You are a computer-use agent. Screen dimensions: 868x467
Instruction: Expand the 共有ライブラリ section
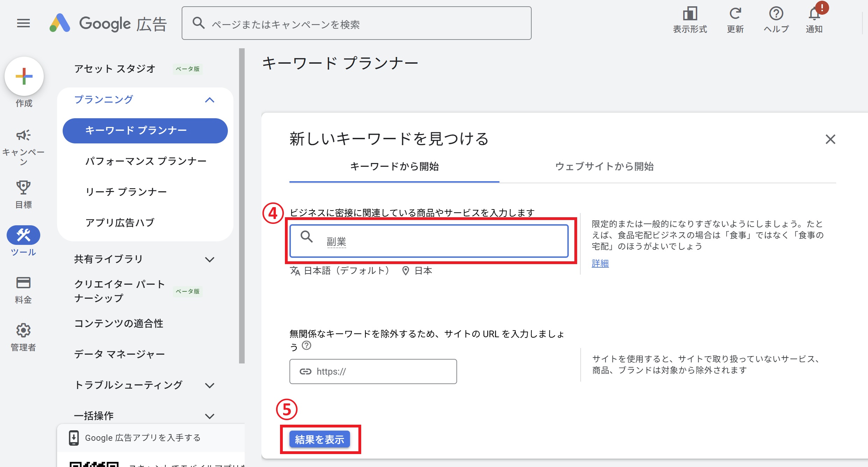pyautogui.click(x=210, y=260)
